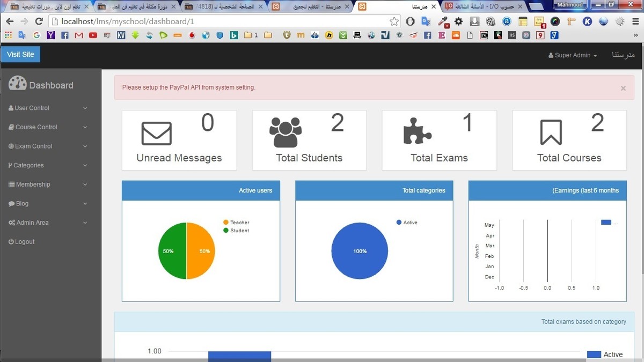Viewport: 644px width, 362px height.
Task: Click the Unread Messages envelope icon
Action: pyautogui.click(x=156, y=133)
